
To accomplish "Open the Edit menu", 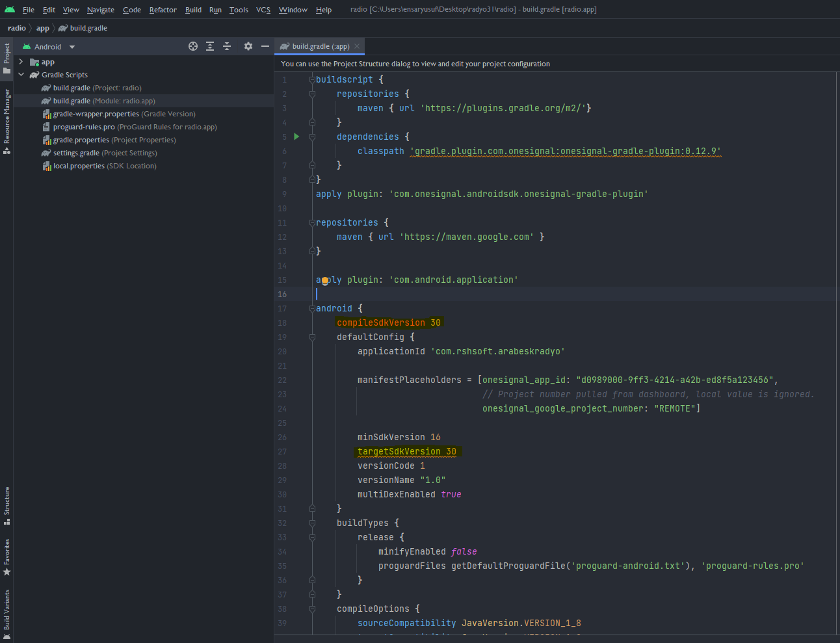I will pyautogui.click(x=49, y=10).
